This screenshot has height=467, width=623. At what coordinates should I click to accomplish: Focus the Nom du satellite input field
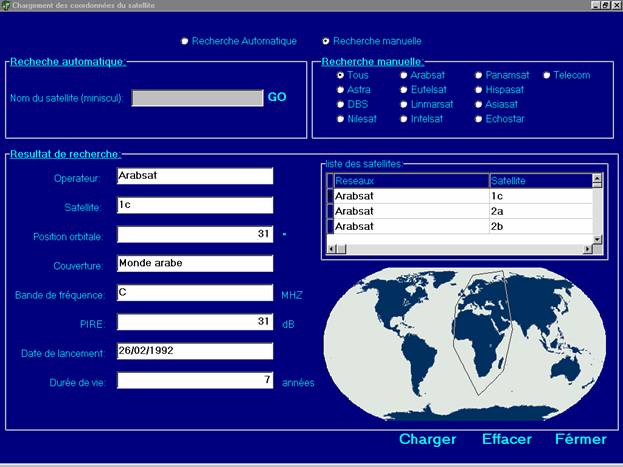coord(197,98)
